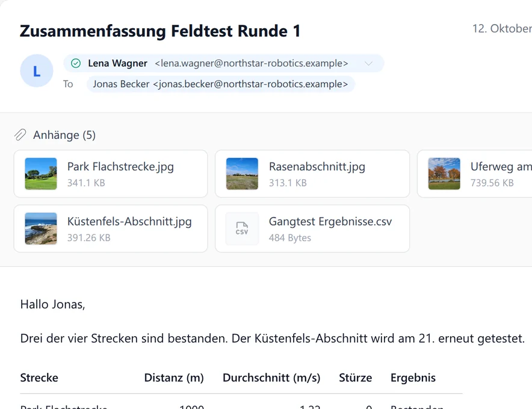The width and height of the screenshot is (532, 409).
Task: Open Rasenabschnitt.jpg thumbnail image
Action: coord(242,174)
